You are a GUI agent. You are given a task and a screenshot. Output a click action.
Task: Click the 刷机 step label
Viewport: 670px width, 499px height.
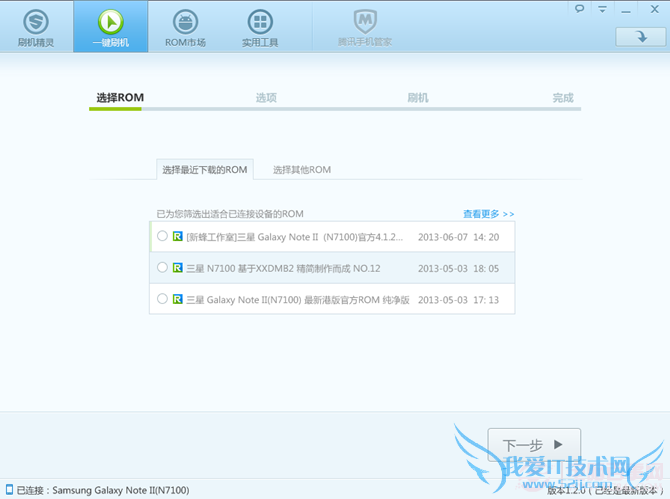[x=417, y=98]
